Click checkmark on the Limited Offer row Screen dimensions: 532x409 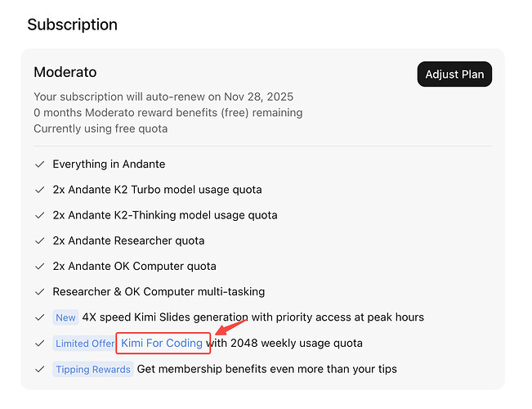click(x=39, y=344)
